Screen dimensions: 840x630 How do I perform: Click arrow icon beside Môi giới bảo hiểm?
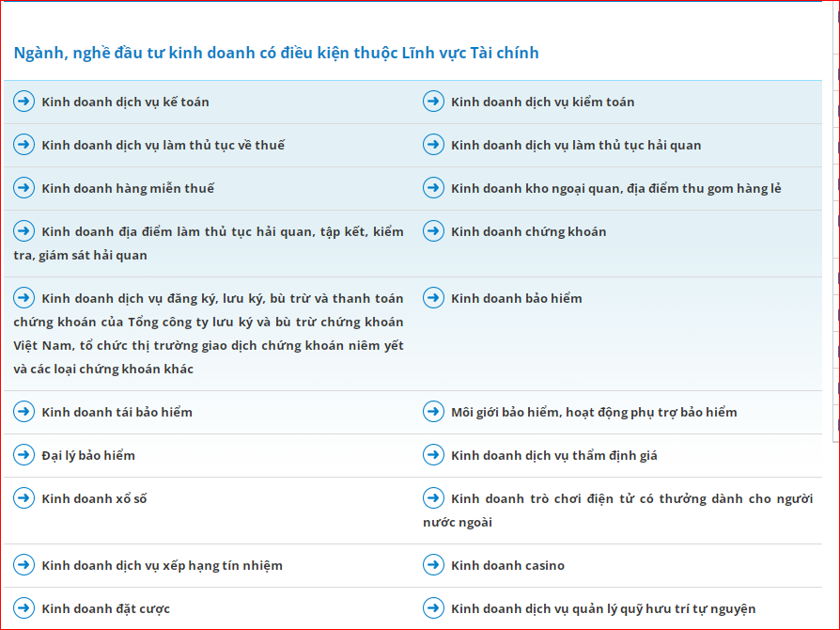click(x=433, y=412)
